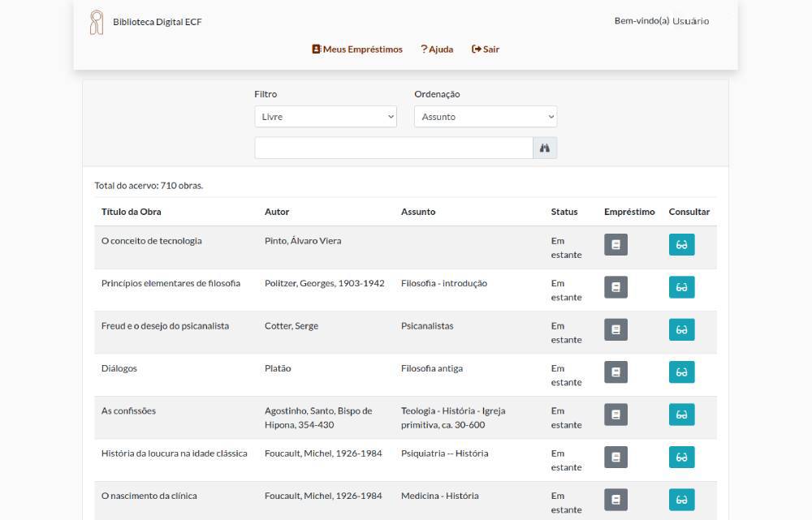This screenshot has height=520, width=812.
Task: Click the Bem-vindo(a) Usuário greeting
Action: (x=661, y=21)
